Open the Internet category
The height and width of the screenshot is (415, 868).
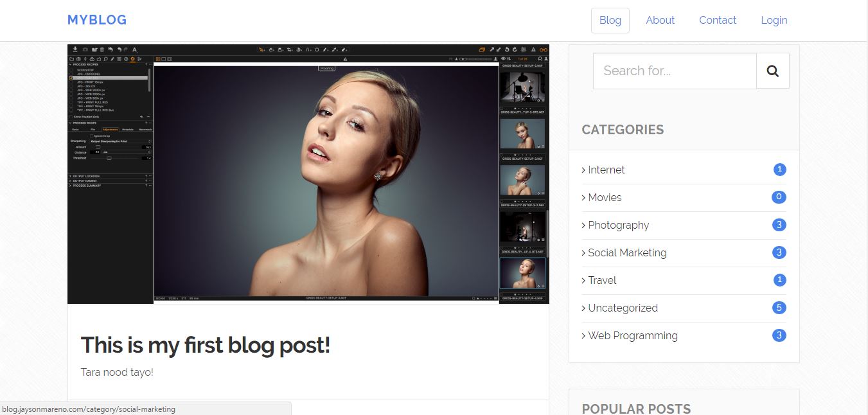606,170
